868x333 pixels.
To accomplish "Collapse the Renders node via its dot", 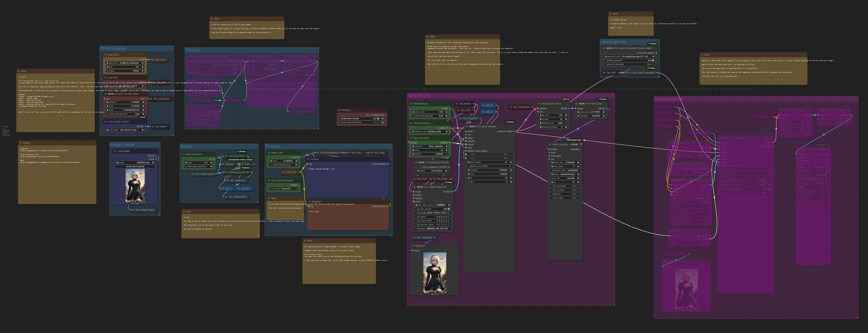I will (339, 110).
